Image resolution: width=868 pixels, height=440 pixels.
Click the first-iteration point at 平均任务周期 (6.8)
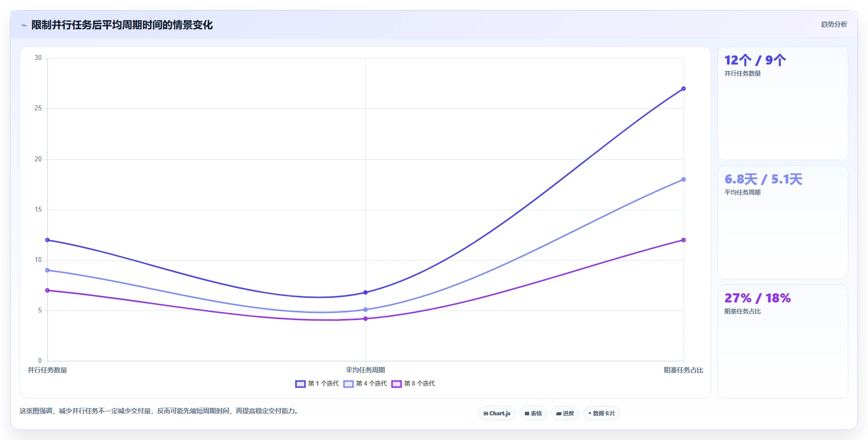tap(366, 292)
